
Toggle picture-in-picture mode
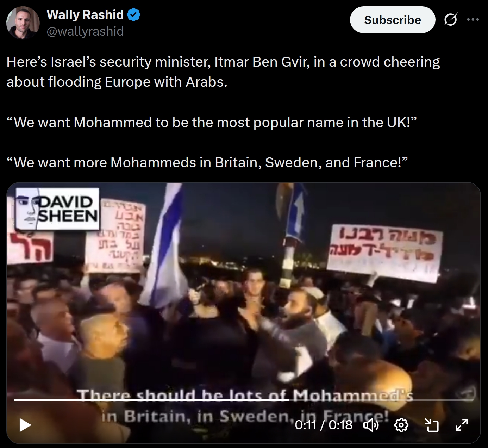pyautogui.click(x=432, y=425)
